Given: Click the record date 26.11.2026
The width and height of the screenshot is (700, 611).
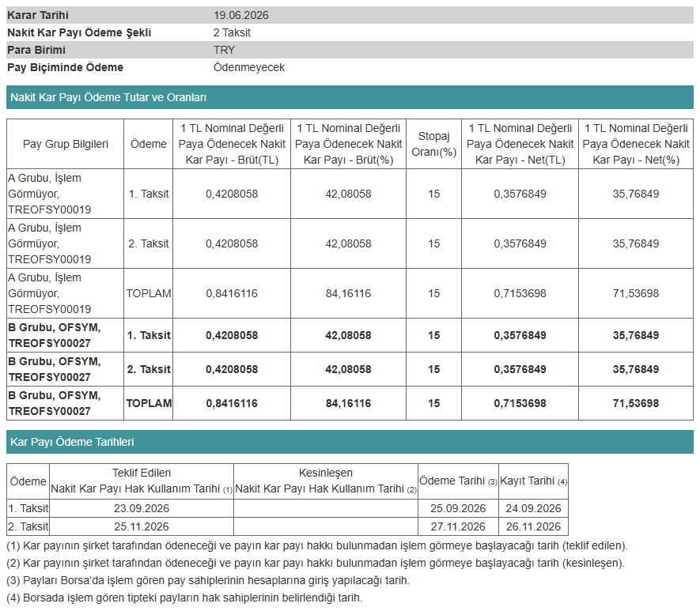Looking at the screenshot, I should point(533,526).
